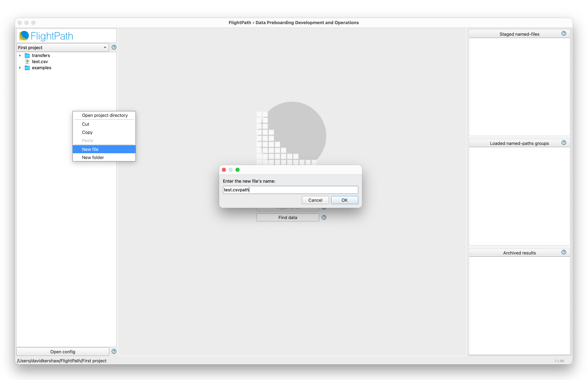Cancel the new file dialog

[x=315, y=200]
